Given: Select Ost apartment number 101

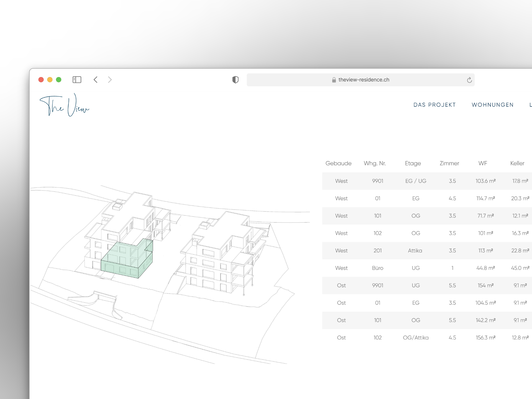Looking at the screenshot, I should (x=378, y=321).
